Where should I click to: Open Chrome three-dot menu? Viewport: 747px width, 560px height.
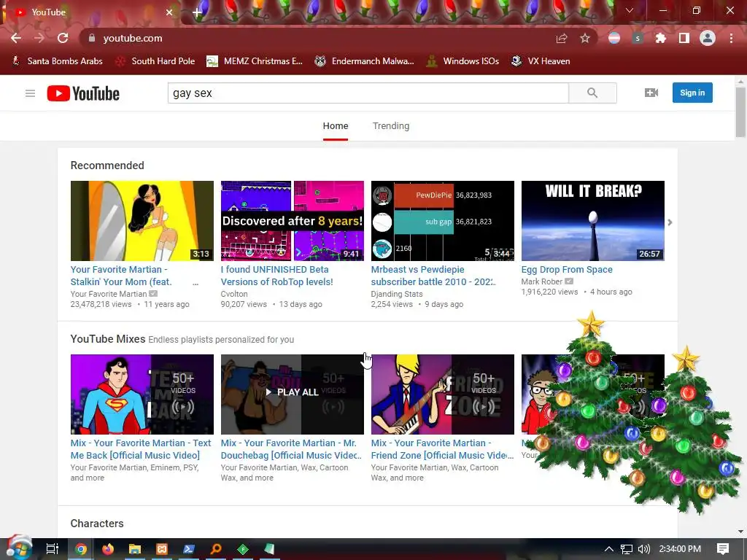click(x=731, y=38)
